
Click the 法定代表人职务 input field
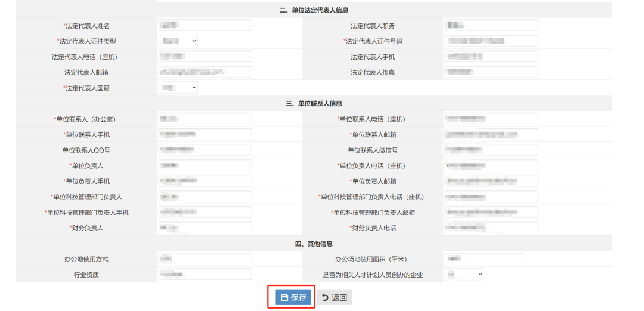491,26
